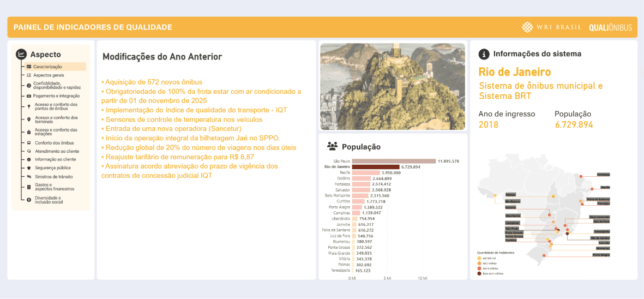Viewport: 644px width, 299px height.
Task: Click the Teresópolis value 165.123
Action: tap(363, 271)
